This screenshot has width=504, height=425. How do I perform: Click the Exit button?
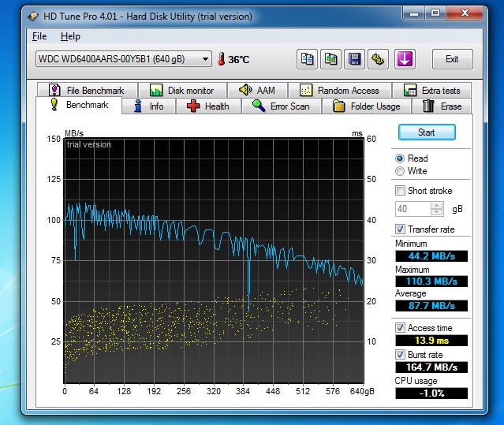(x=452, y=59)
